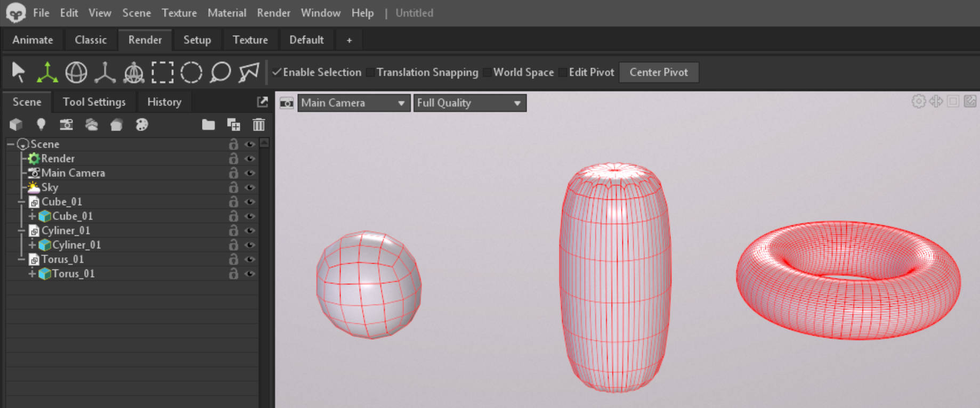Click the camera icon beside Main Camera dropdown
Image resolution: width=980 pixels, height=408 pixels.
tap(287, 103)
